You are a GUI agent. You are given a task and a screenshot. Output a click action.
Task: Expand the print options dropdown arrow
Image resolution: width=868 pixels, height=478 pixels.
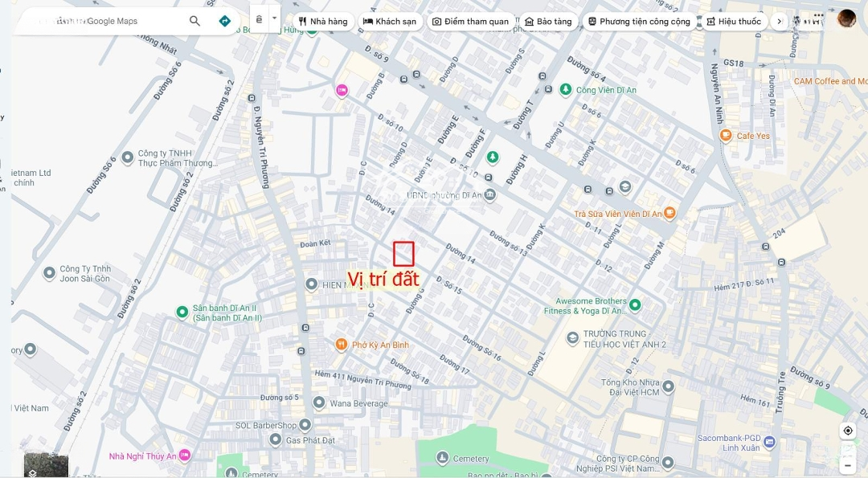(x=274, y=18)
